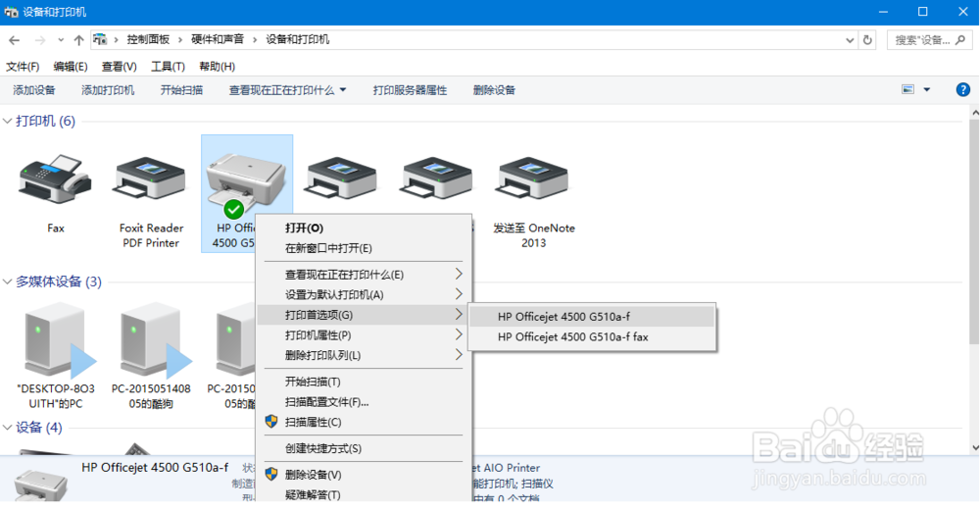Refresh the address bar location
Image resolution: width=980 pixels, height=512 pixels.
pyautogui.click(x=867, y=40)
